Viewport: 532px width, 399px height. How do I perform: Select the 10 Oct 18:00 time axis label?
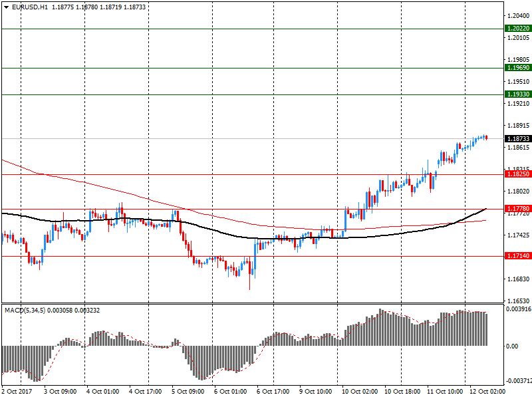[402, 392]
